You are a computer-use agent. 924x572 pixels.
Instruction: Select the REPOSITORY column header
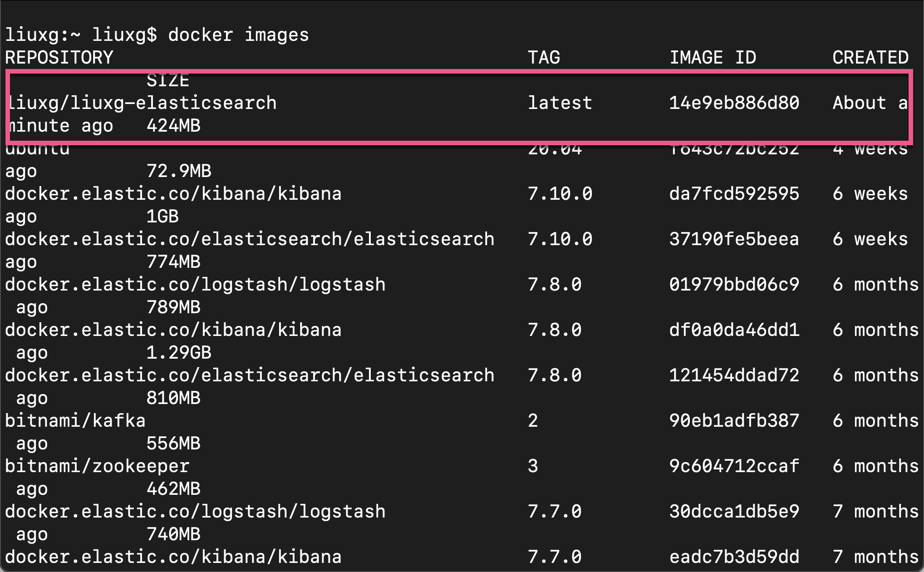pyautogui.click(x=58, y=57)
